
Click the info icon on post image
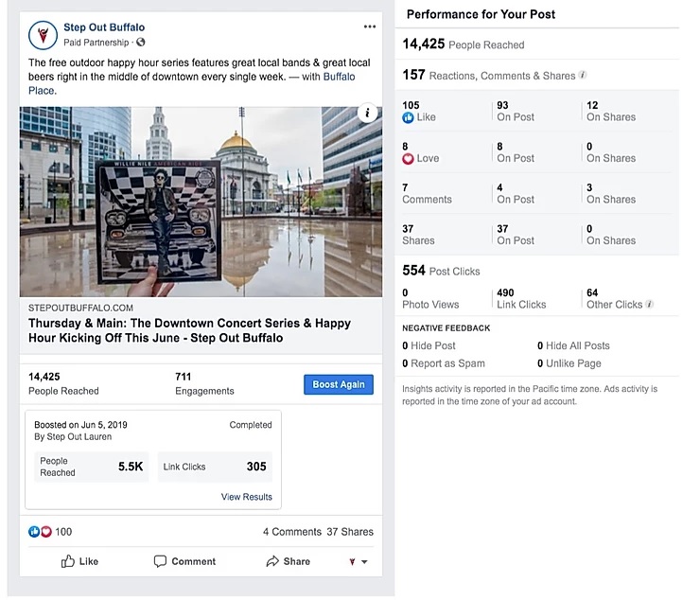pyautogui.click(x=367, y=113)
